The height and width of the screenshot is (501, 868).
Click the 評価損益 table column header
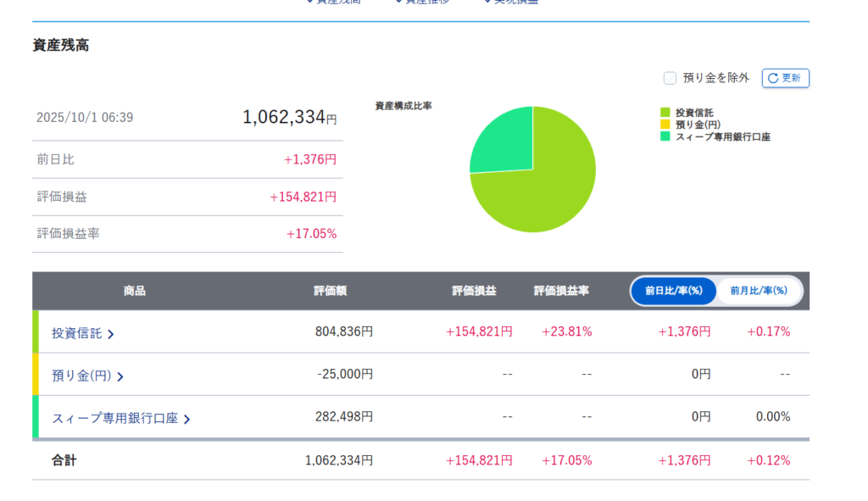click(x=474, y=291)
